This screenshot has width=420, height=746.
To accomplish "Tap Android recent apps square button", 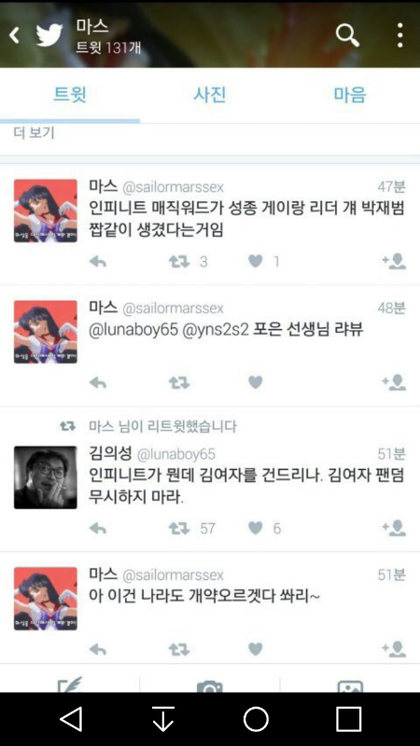I will pos(349,718).
